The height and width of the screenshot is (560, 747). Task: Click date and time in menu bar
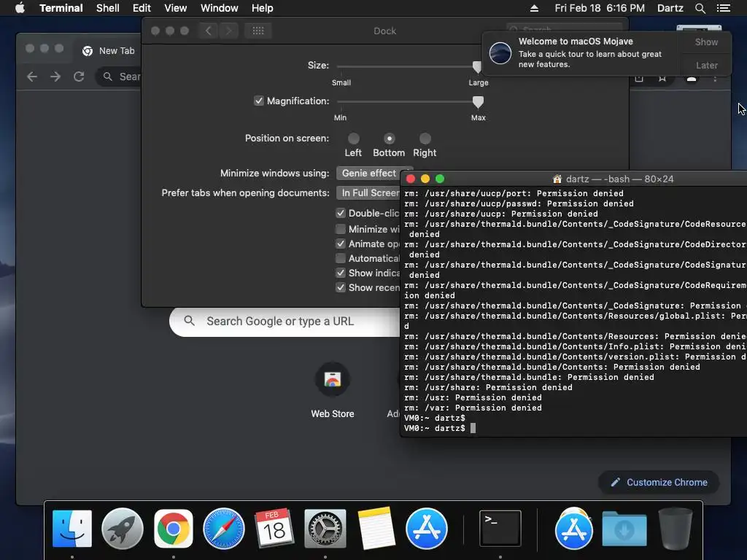[x=600, y=8]
